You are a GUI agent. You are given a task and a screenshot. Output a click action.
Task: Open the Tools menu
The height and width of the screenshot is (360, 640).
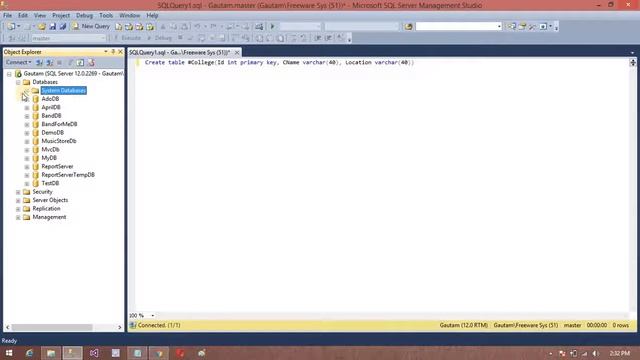(x=106, y=15)
